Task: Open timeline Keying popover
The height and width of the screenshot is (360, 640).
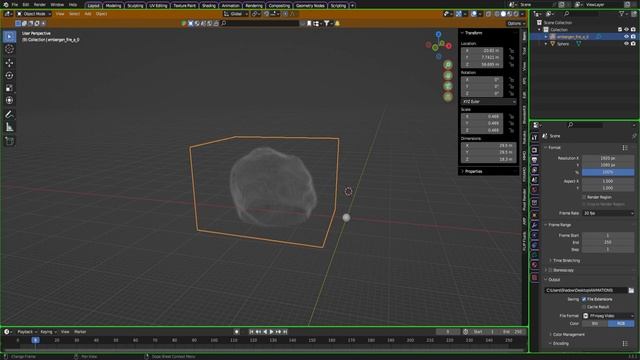Action: [48, 332]
